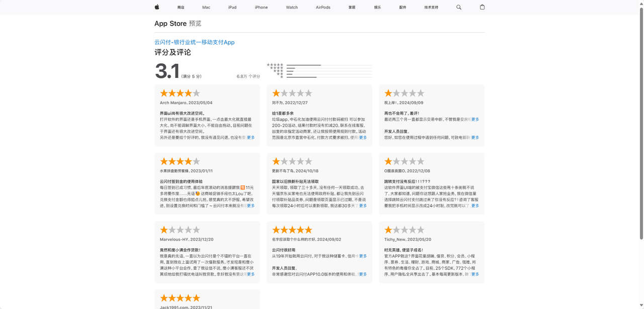This screenshot has height=309, width=644.
Task: Click the 6.8万 个评分 count
Action: pos(248,76)
